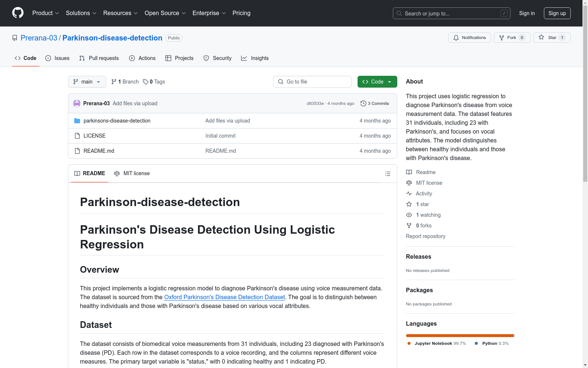Image resolution: width=588 pixels, height=368 pixels.
Task: Click the Packages heading link
Action: pos(419,290)
